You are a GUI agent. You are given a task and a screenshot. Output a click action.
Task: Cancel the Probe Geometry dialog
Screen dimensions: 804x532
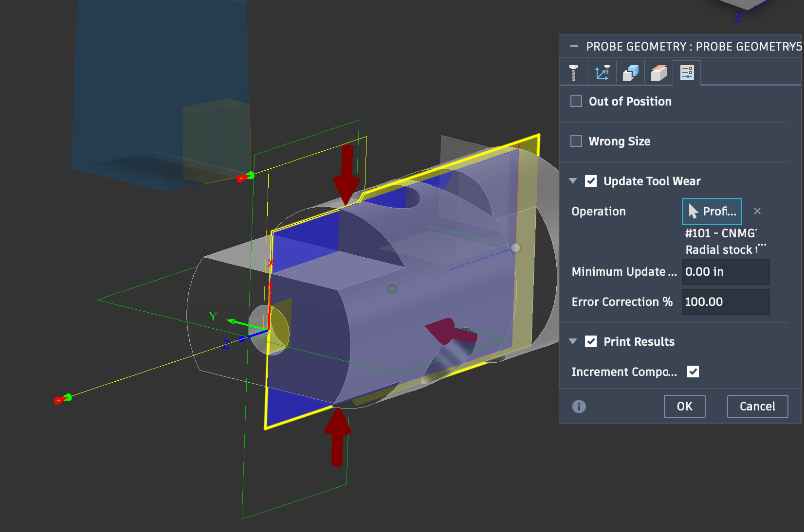coord(757,407)
